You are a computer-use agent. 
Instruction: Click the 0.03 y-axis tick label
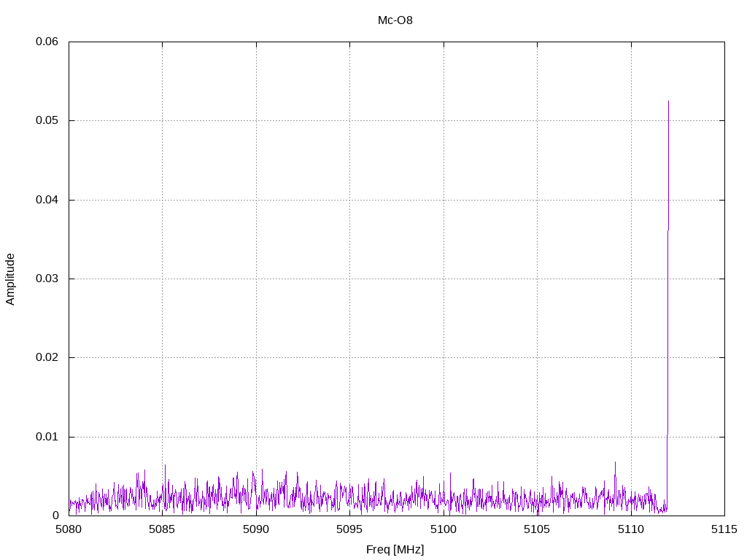tap(47, 279)
